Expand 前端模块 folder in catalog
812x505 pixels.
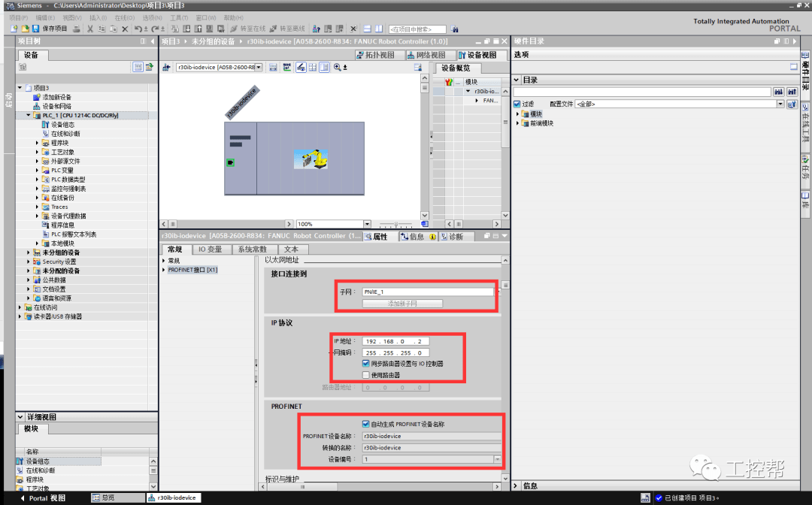(x=517, y=123)
